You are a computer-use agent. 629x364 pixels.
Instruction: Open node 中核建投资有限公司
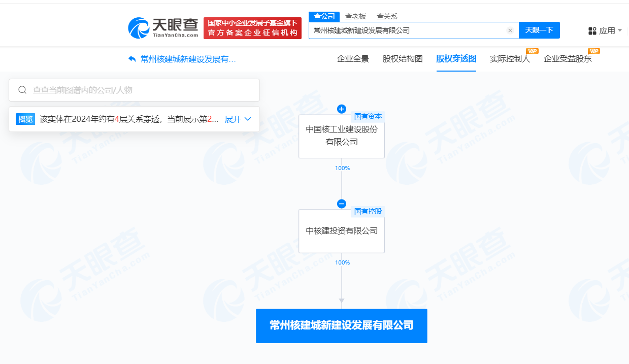pyautogui.click(x=342, y=231)
